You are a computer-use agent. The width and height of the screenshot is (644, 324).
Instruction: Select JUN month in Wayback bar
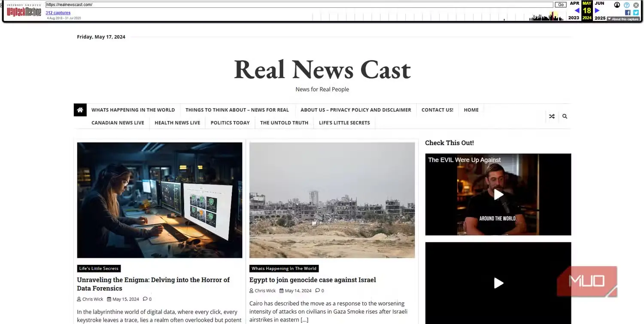coord(600,3)
